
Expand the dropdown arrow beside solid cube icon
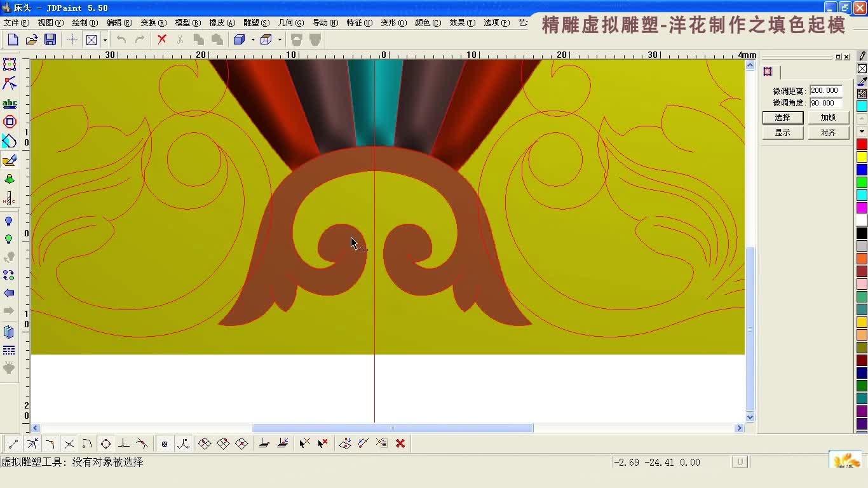[x=253, y=39]
